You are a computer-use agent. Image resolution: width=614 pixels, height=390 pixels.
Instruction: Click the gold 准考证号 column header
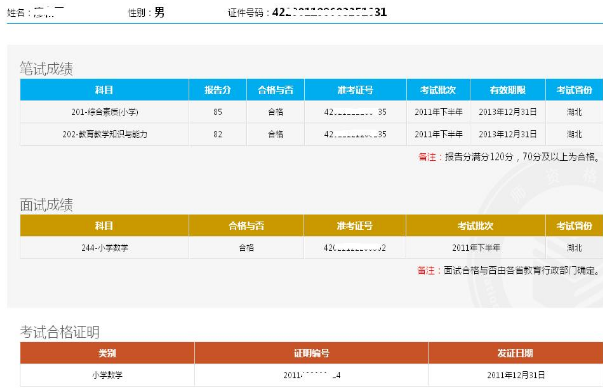pos(355,226)
